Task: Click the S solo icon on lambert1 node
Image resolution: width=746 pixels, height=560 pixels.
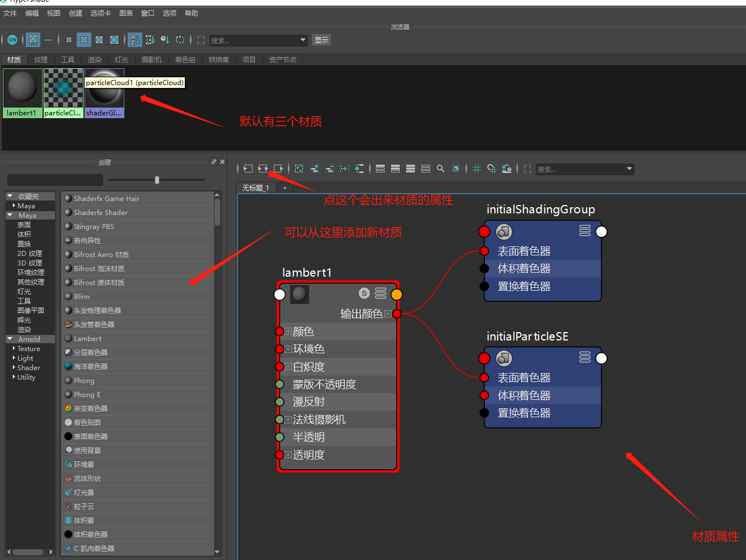Action: tap(364, 293)
